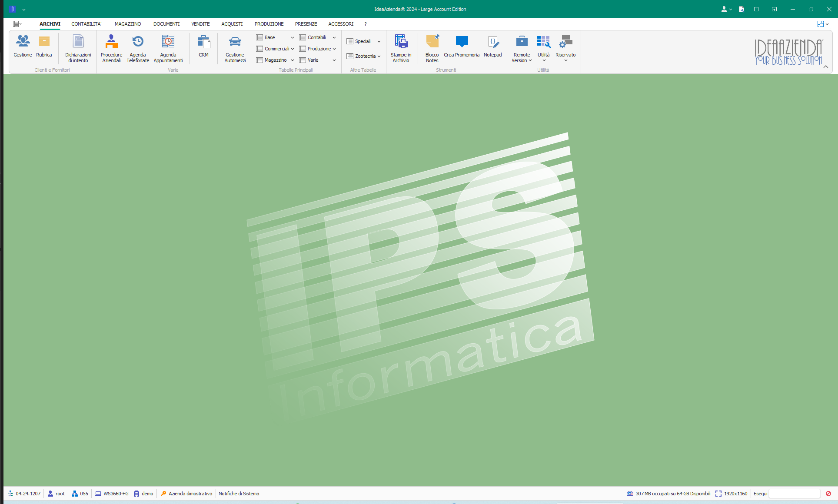
Task: Open the Zootecnia tables dropdown
Action: (364, 56)
